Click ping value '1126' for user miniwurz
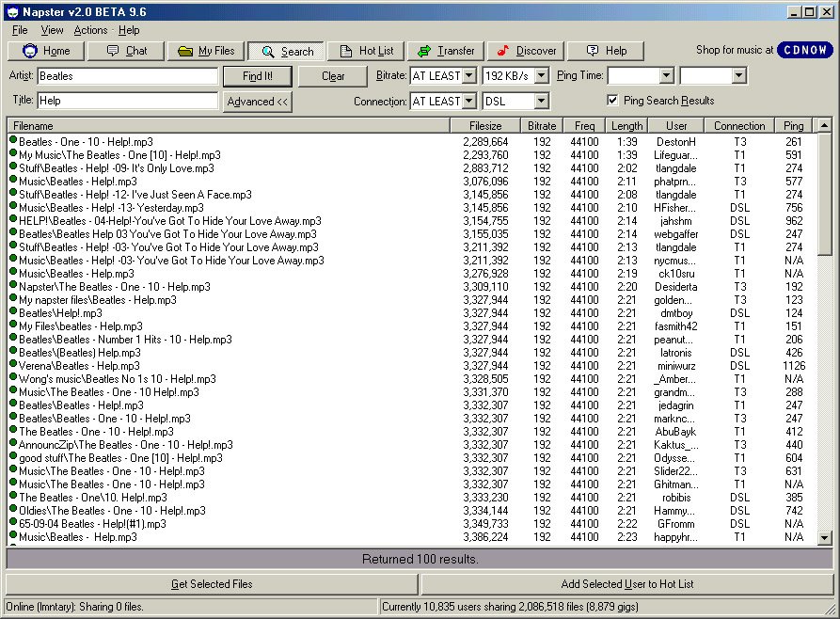The width and height of the screenshot is (840, 619). [x=794, y=366]
